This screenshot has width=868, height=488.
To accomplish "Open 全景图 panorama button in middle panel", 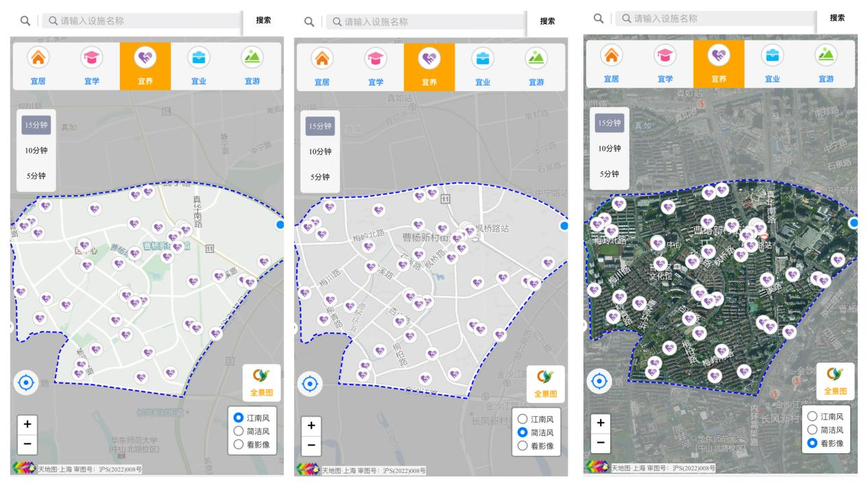I will (x=546, y=384).
